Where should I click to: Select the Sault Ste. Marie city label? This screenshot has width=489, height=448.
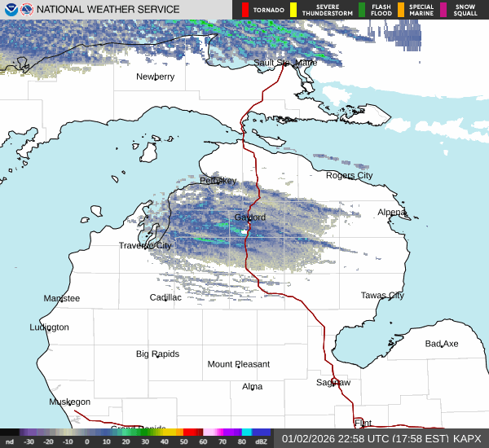click(285, 62)
